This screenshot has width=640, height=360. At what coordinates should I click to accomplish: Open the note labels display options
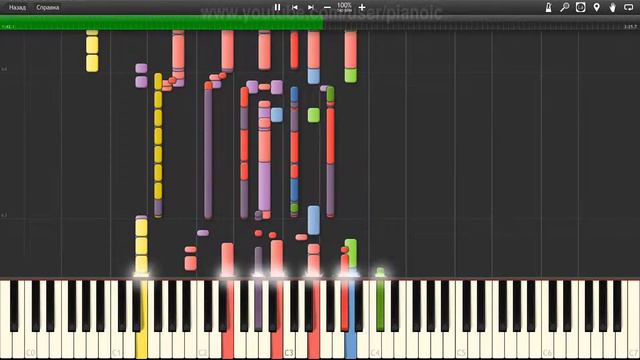pyautogui.click(x=580, y=7)
